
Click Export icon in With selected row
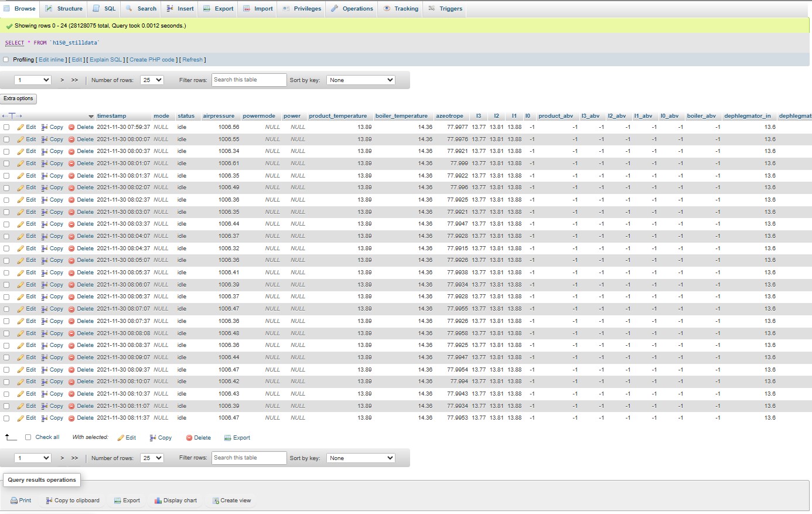tap(228, 438)
